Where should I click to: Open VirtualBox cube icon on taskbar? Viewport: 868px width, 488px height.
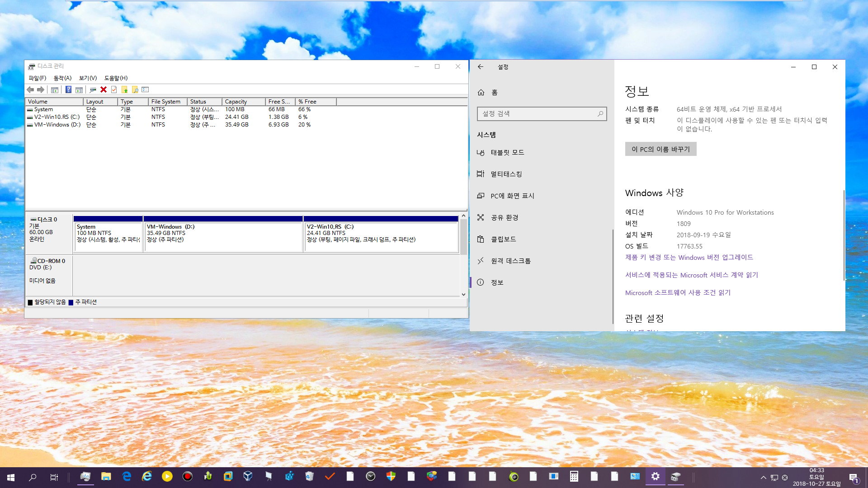click(248, 476)
